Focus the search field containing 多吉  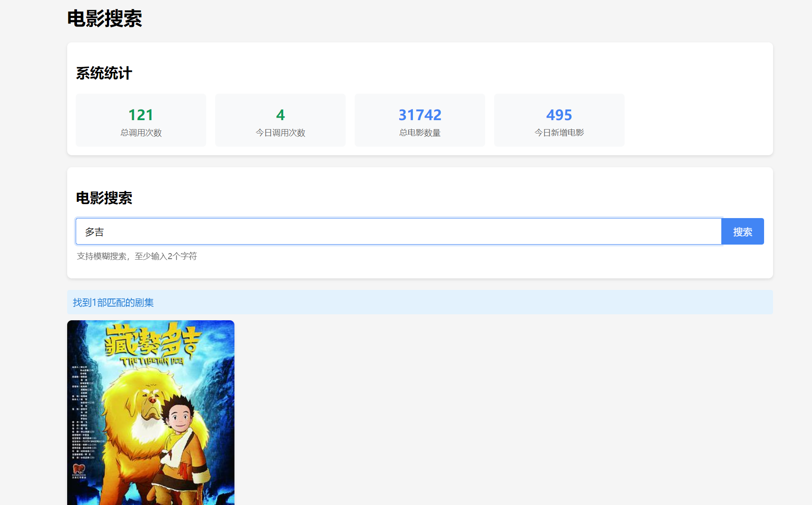click(x=398, y=232)
